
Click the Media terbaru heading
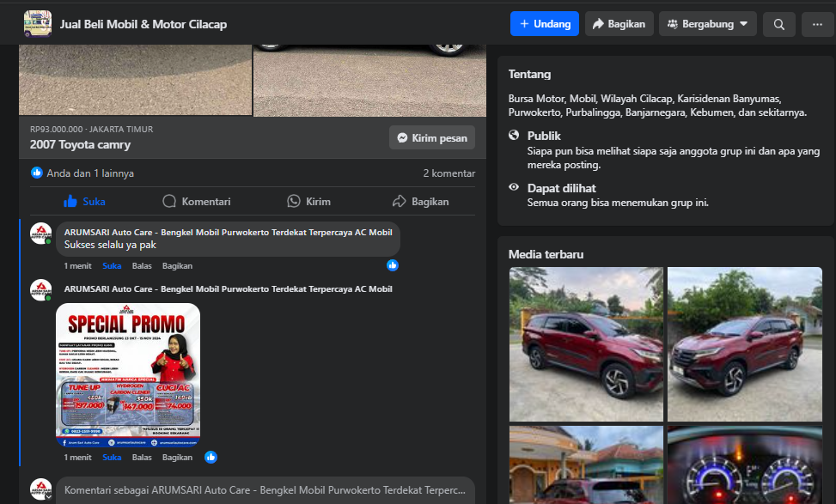(546, 255)
